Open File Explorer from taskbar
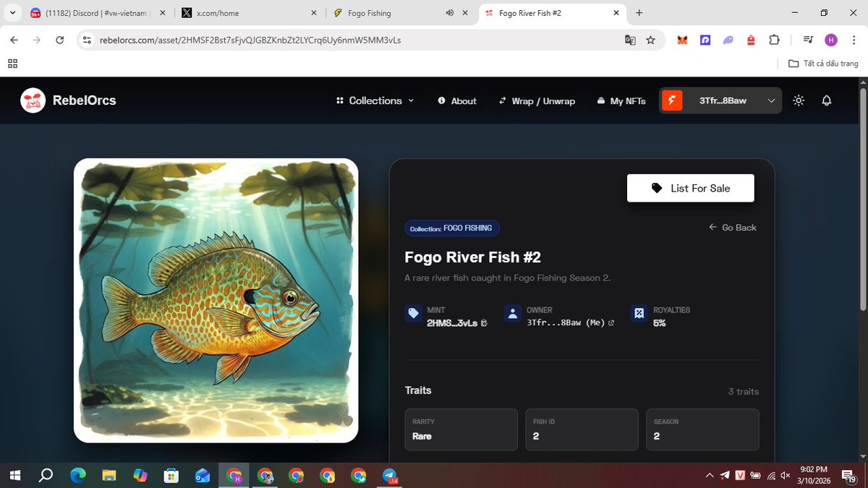The image size is (868, 488). pos(109,475)
